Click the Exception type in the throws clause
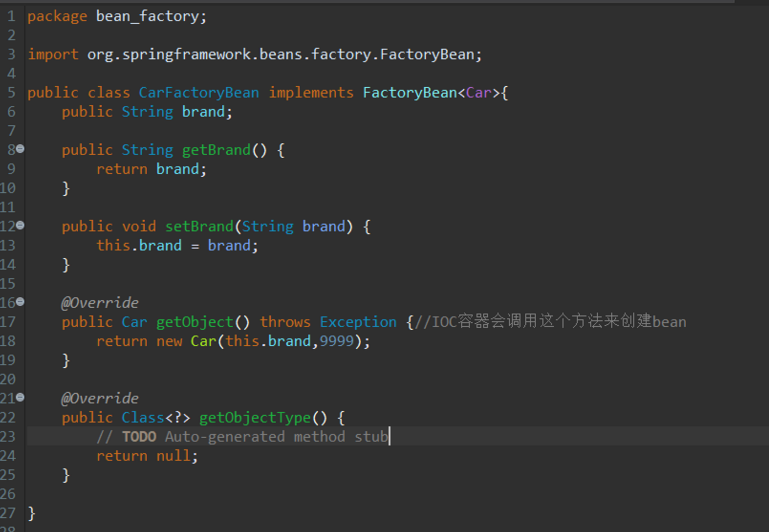The image size is (769, 532). (358, 322)
